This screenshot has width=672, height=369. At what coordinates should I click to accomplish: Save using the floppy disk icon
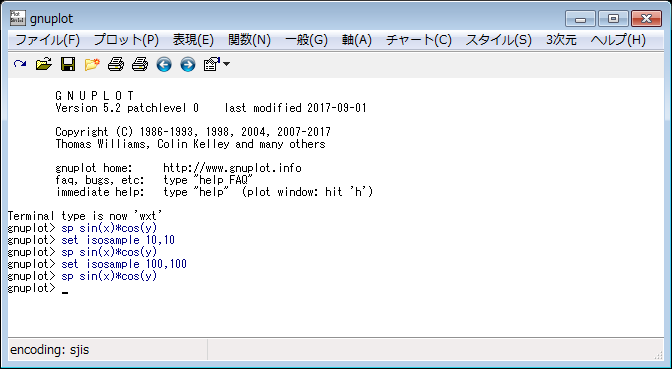(x=68, y=64)
